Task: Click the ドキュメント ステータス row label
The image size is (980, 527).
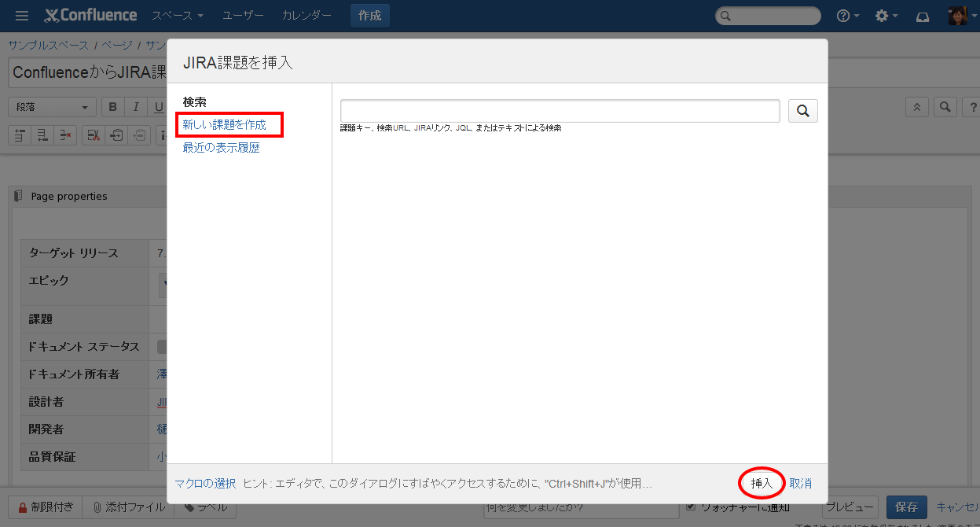Action: (84, 347)
